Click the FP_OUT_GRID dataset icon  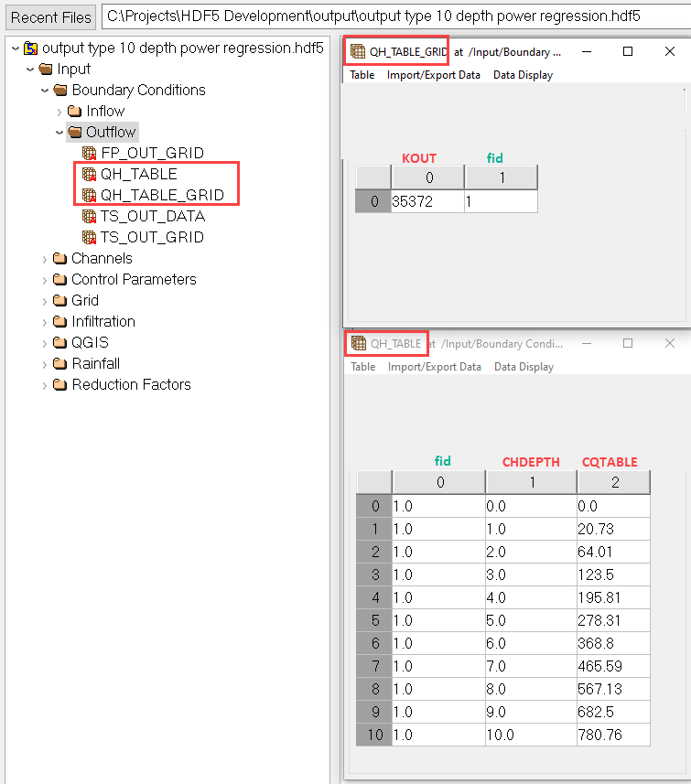coord(89,153)
